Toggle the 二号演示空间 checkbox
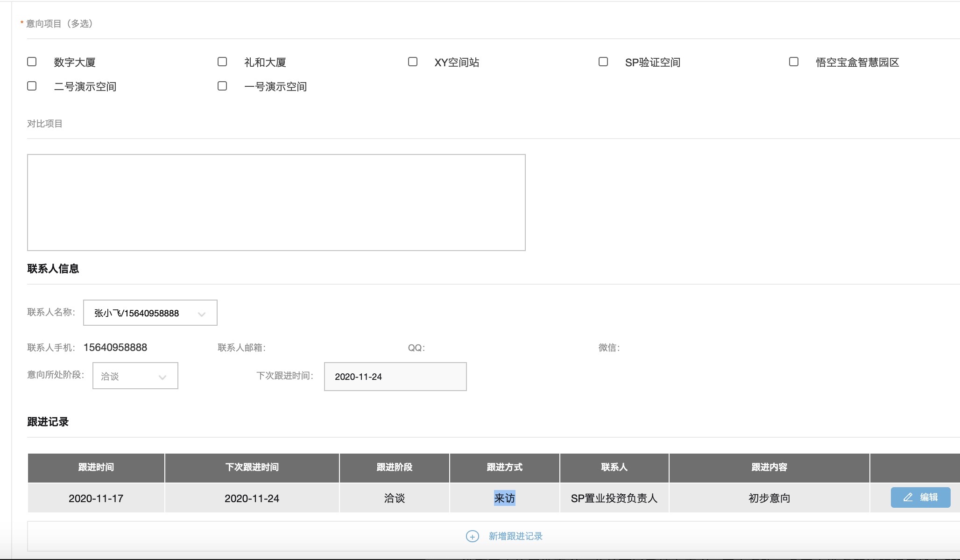Viewport: 960px width, 560px height. tap(32, 86)
